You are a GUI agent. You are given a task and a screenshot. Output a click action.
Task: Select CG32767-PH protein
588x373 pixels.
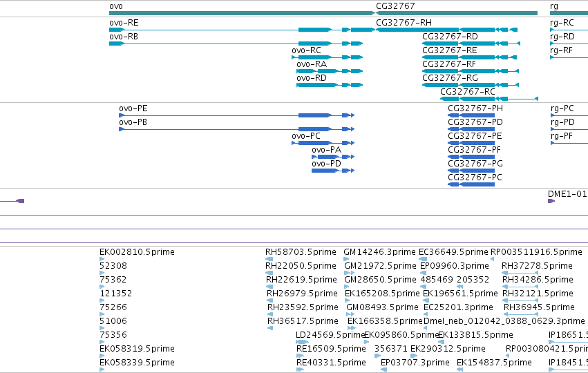[471, 115]
